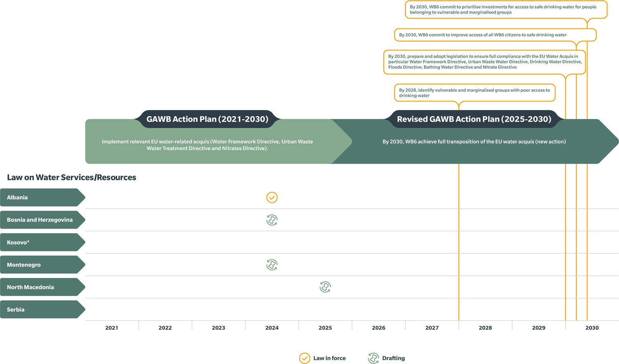The image size is (619, 364).
Task: Click the "Drafting" legend label
Action: (x=394, y=358)
